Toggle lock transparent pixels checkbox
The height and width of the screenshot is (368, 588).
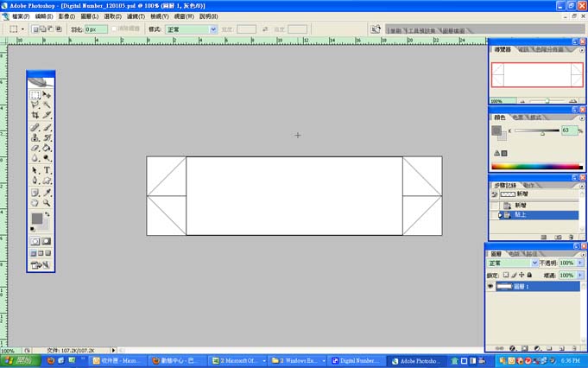(x=506, y=275)
